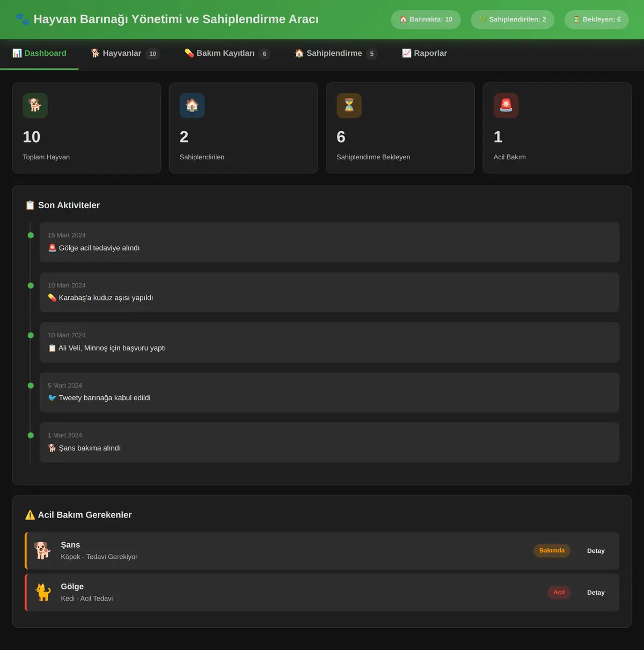Click the siren icon on Acil Bakım card

coord(506,105)
